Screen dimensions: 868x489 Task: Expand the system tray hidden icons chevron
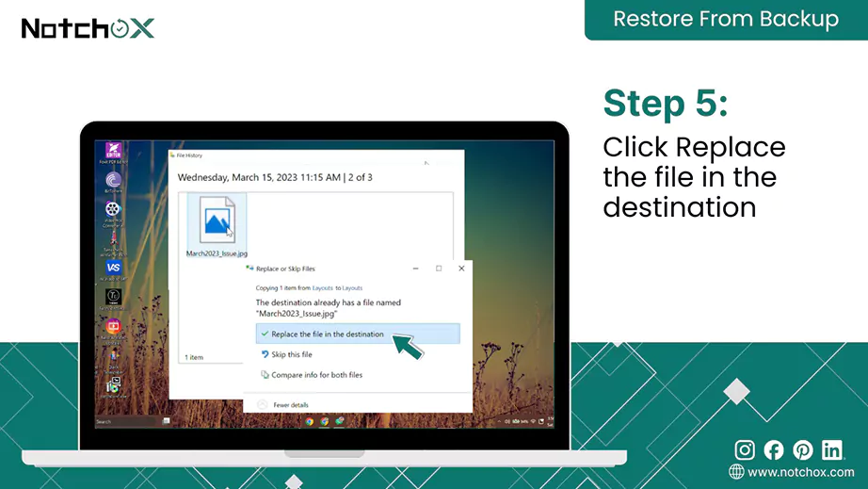click(x=499, y=421)
